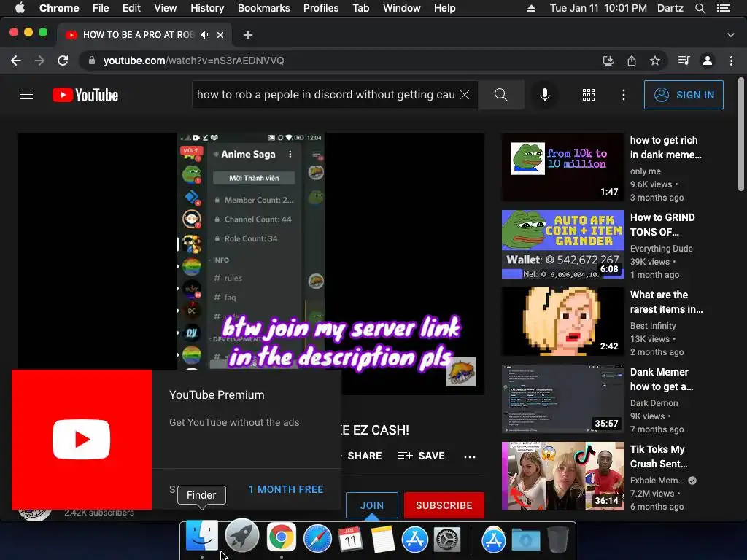Open Finder from the Dock
The width and height of the screenshot is (747, 560).
coord(202,537)
